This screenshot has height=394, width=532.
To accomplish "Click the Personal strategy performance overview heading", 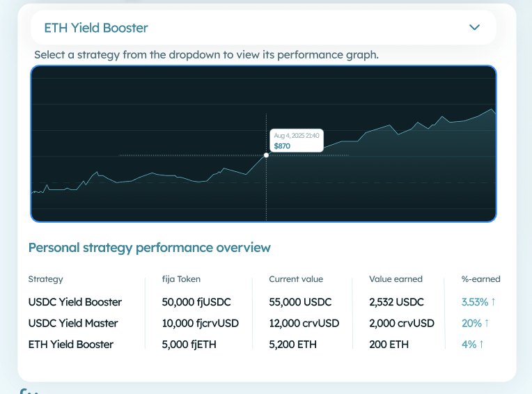I will 149,247.
